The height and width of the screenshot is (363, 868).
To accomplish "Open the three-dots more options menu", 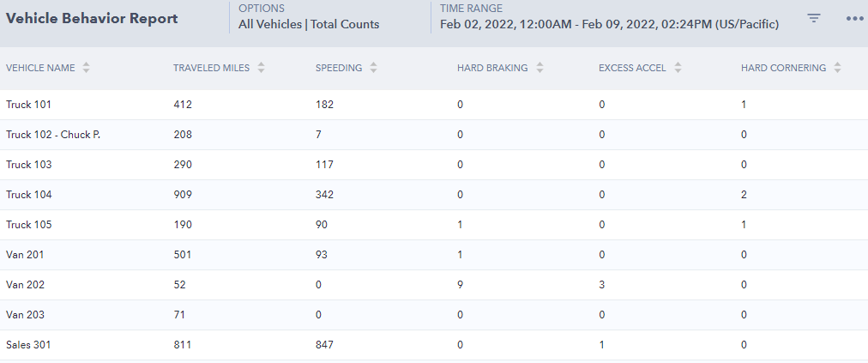I will click(855, 18).
